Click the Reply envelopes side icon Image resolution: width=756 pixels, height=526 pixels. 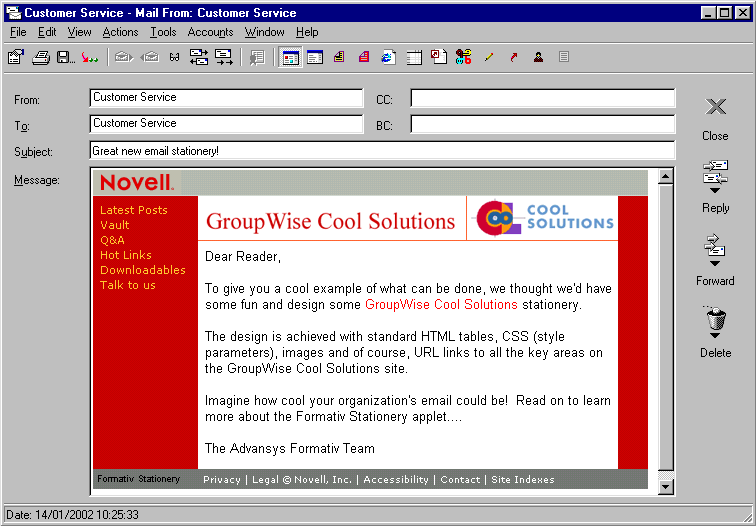pyautogui.click(x=716, y=173)
